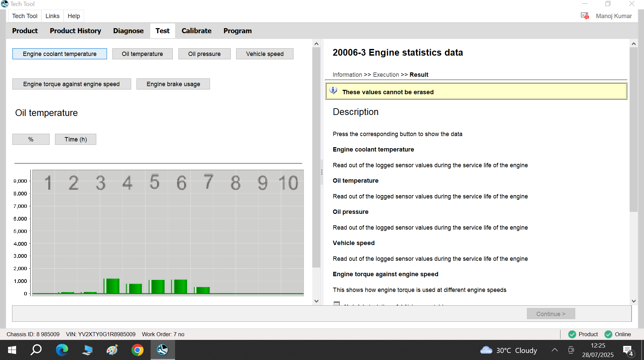Open the Links menu
This screenshot has height=360, width=644.
[x=52, y=16]
